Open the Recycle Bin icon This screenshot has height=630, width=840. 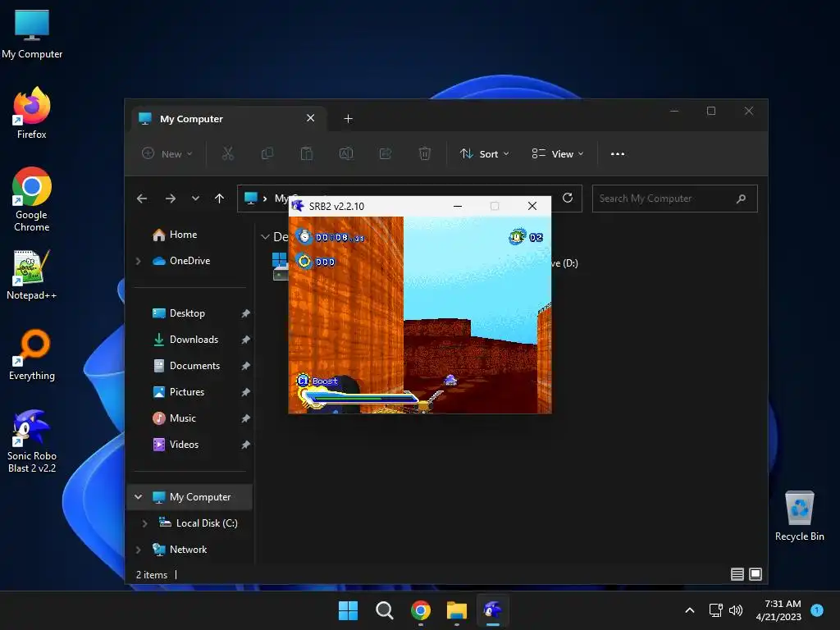(x=799, y=516)
